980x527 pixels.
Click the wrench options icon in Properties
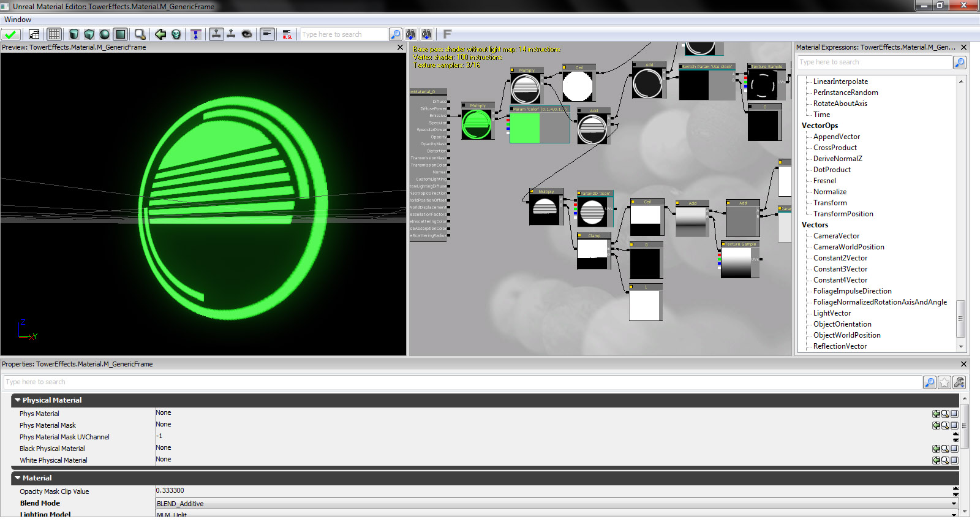pyautogui.click(x=959, y=382)
